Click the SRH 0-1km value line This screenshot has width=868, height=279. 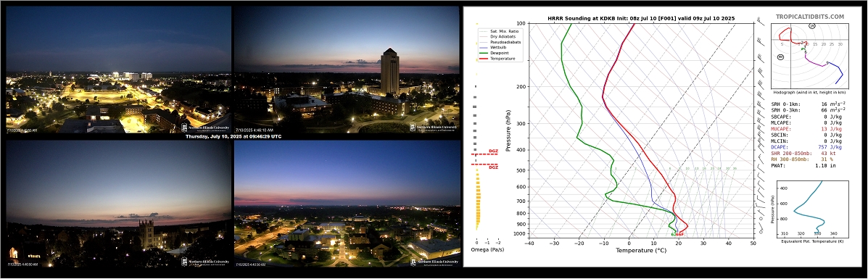[806, 104]
